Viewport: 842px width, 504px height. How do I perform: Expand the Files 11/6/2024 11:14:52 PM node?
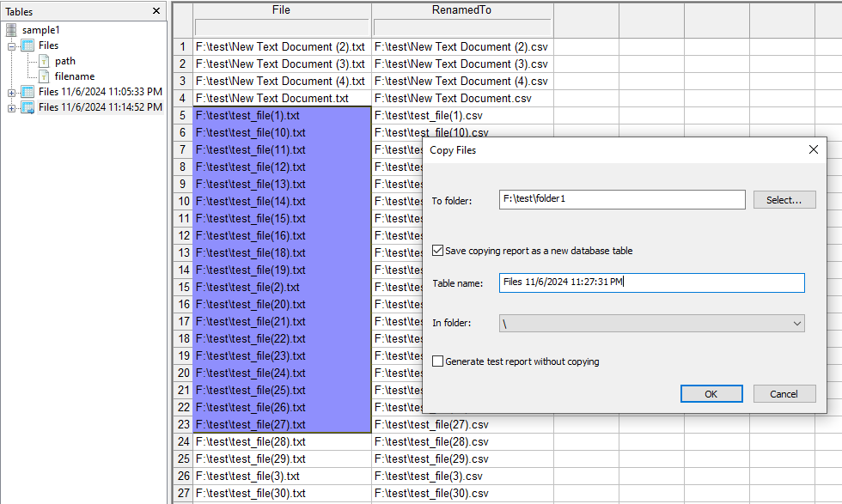(12, 107)
